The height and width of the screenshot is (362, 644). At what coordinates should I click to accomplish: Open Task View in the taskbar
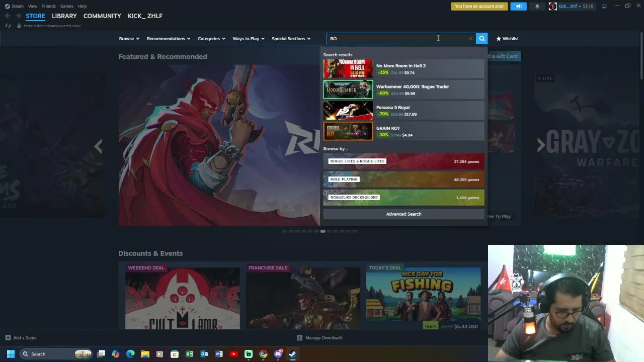coord(101,354)
